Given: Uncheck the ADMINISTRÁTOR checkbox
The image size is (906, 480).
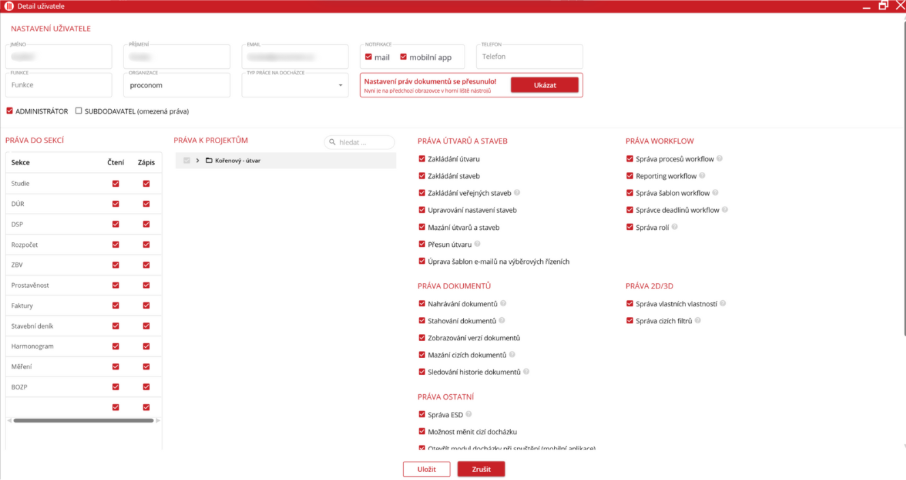Looking at the screenshot, I should click(x=10, y=111).
